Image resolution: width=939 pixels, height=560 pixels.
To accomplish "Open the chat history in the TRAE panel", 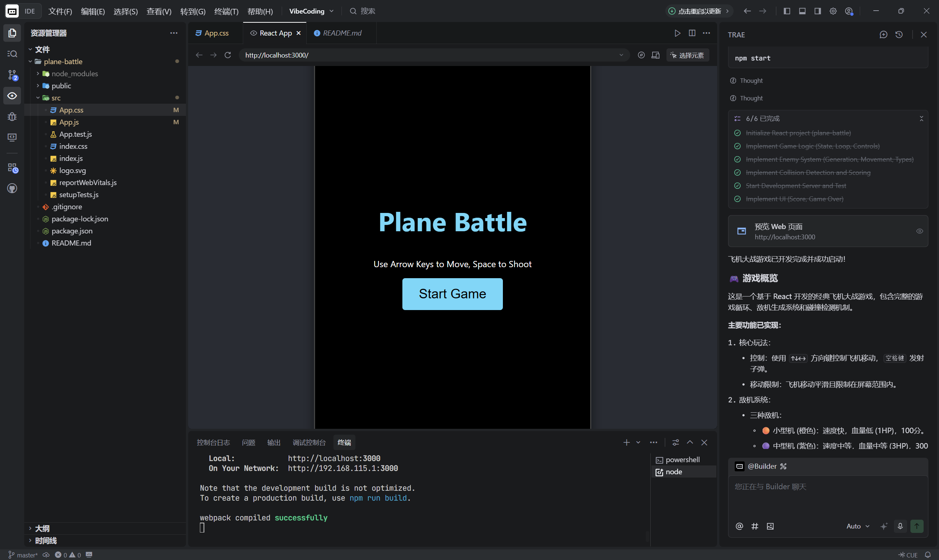I will pos(899,35).
